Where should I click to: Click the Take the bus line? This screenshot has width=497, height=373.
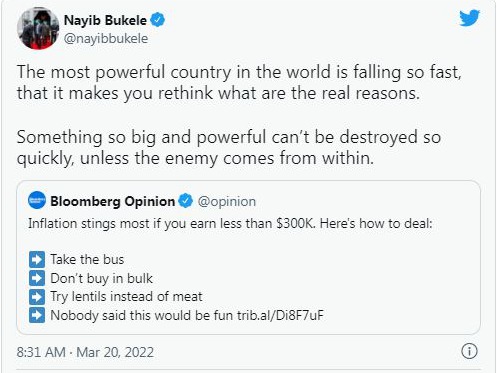(87, 259)
